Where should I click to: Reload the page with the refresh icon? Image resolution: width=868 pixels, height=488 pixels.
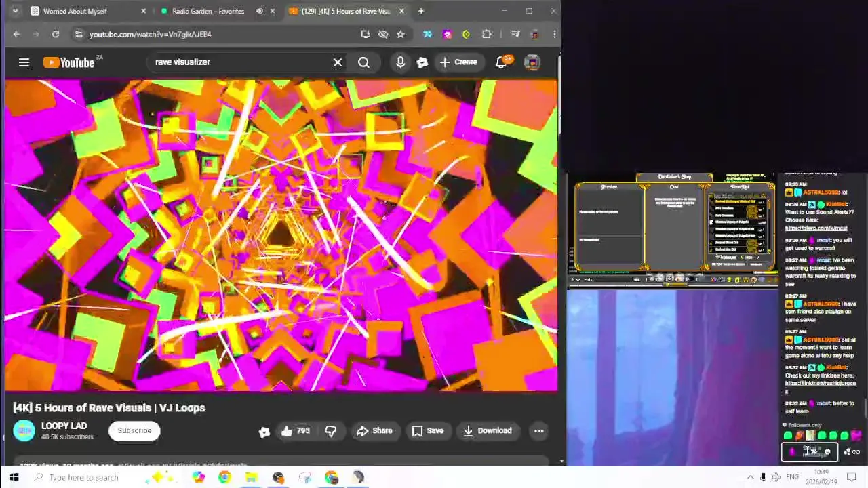56,34
